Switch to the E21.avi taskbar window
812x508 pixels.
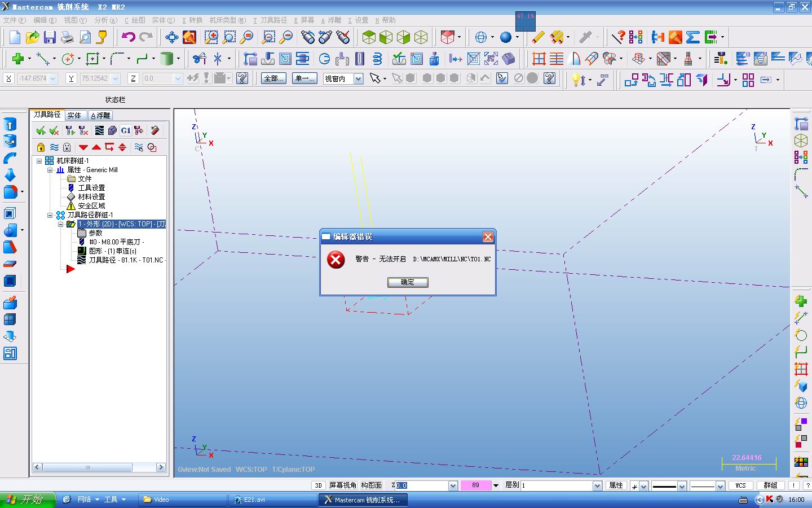click(273, 500)
